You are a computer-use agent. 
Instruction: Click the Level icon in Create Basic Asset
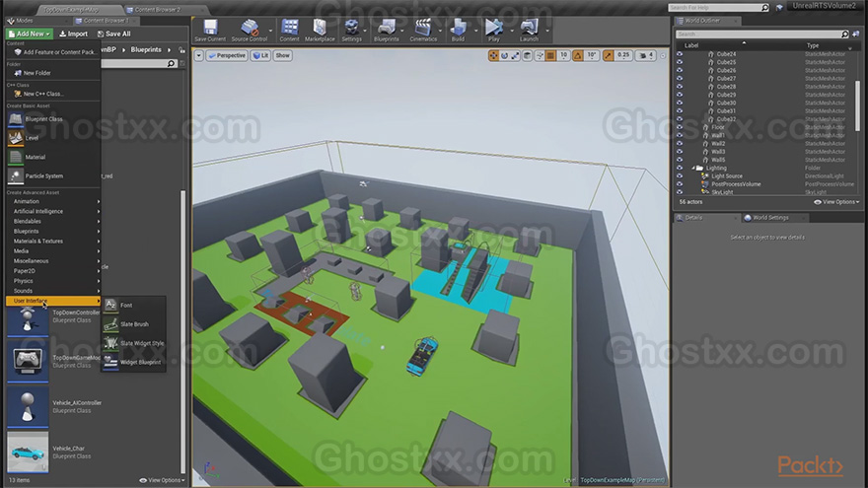16,138
